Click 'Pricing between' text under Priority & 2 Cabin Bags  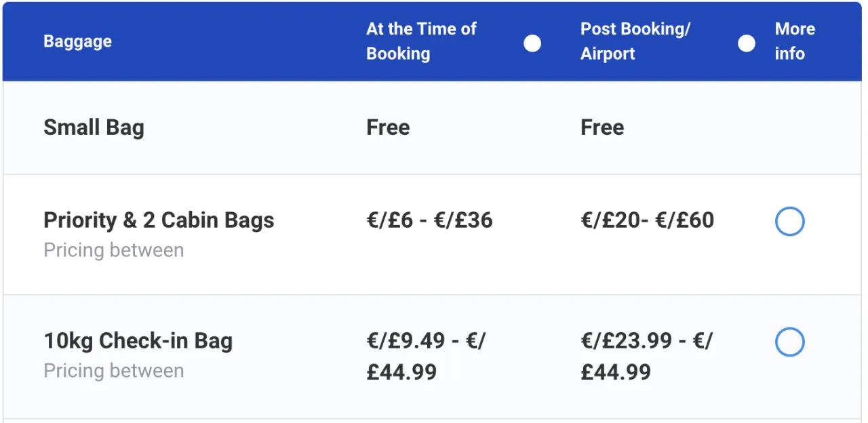(113, 250)
